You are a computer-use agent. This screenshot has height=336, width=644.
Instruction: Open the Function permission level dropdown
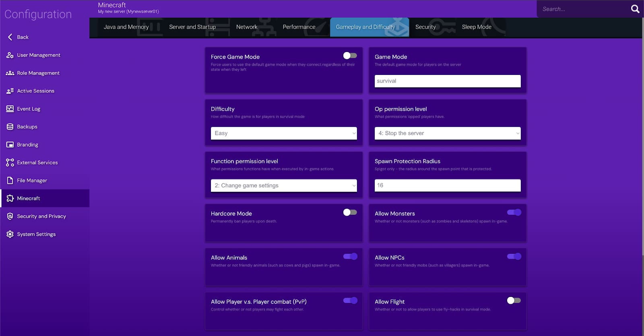[x=284, y=186]
